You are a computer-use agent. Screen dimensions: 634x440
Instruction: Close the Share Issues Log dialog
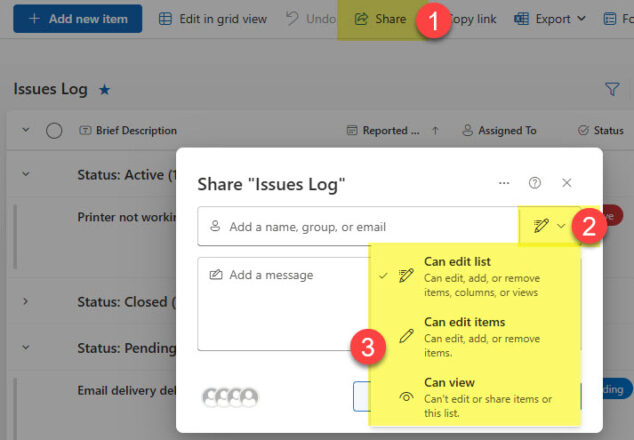566,183
